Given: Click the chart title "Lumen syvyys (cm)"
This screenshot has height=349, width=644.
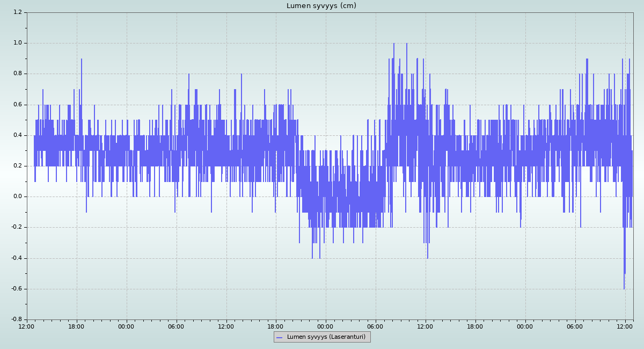Looking at the screenshot, I should 321,6.
